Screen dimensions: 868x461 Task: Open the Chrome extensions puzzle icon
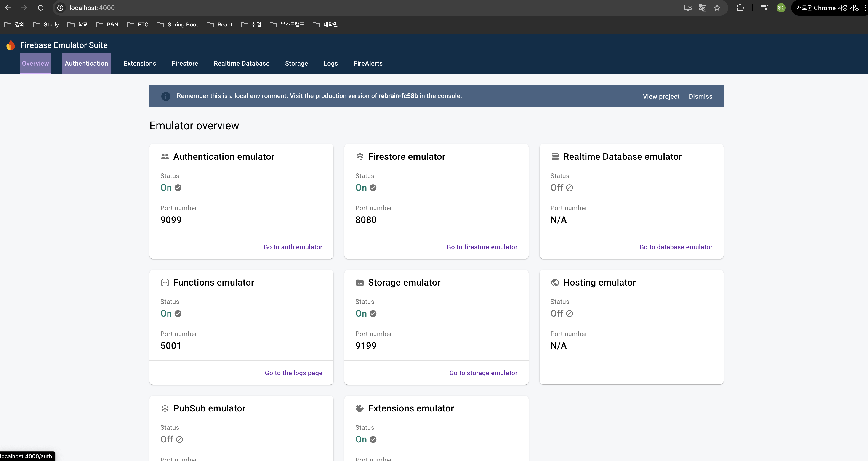pos(740,8)
